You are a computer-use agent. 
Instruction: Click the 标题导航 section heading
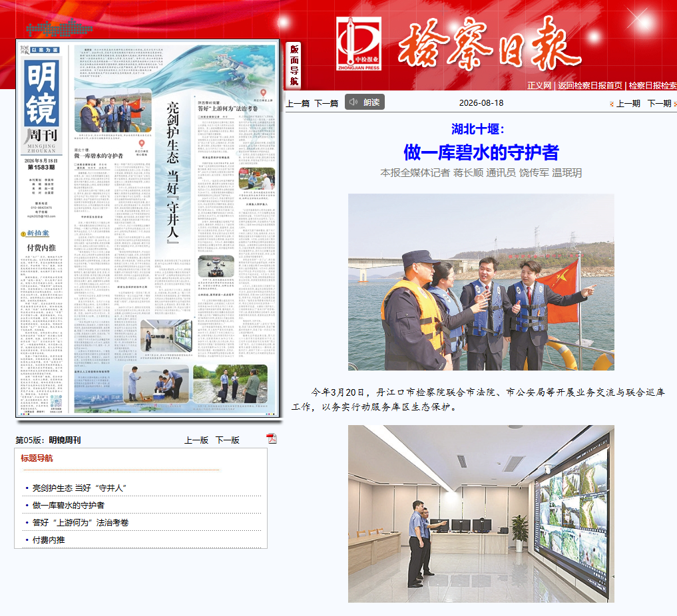[x=37, y=458]
